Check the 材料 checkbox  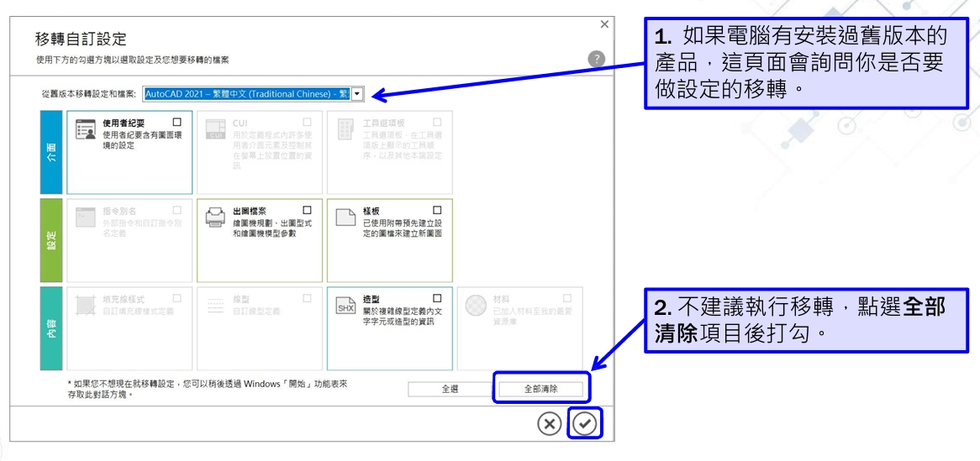coord(567,298)
